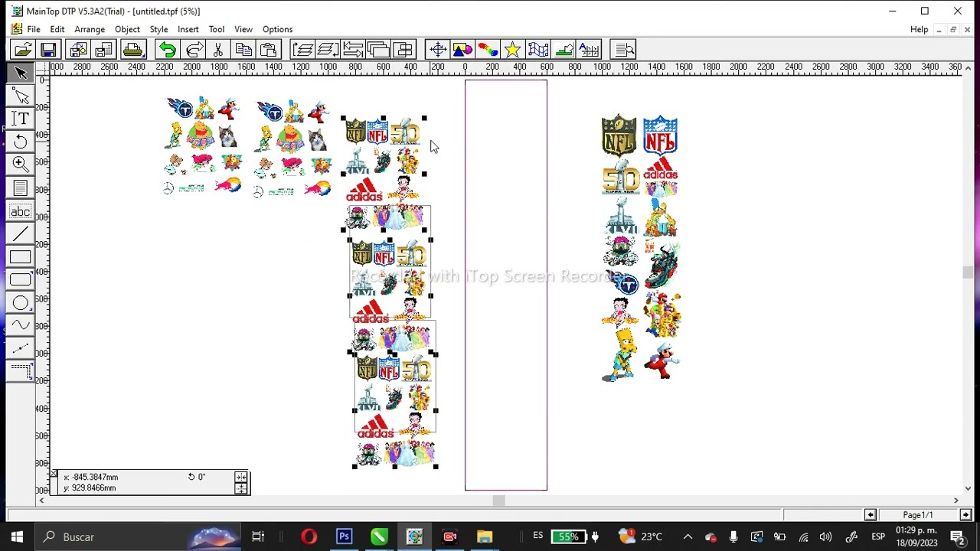The width and height of the screenshot is (980, 551).
Task: Click the four-way move arrows toolbar icon
Action: tap(438, 51)
